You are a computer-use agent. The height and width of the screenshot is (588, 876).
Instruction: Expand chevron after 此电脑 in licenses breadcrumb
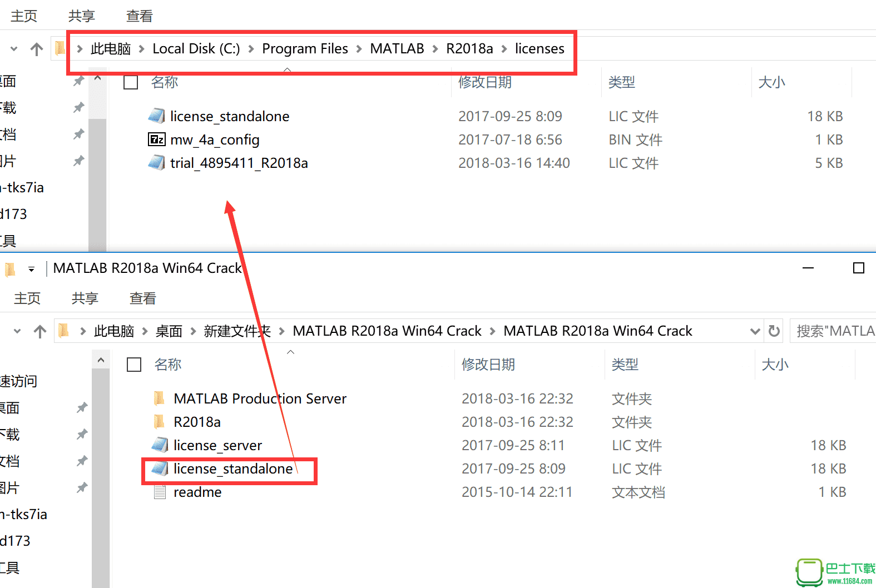(x=141, y=49)
